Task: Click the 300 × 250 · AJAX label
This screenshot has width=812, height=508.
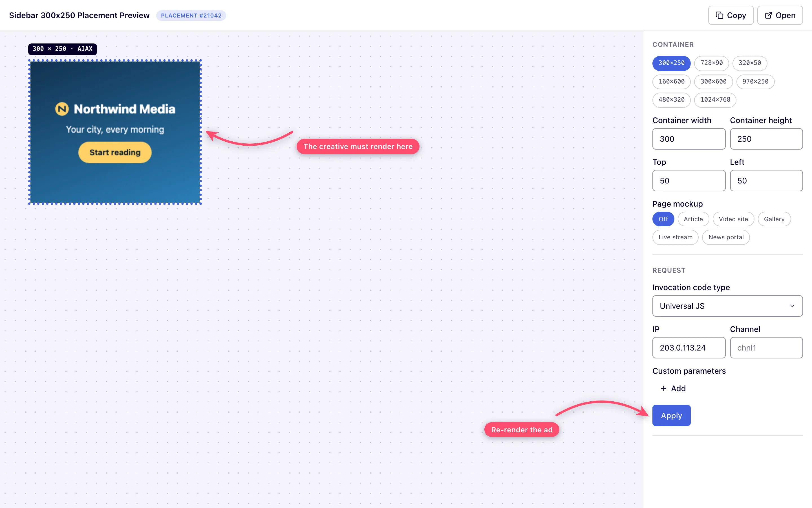Action: (62, 49)
